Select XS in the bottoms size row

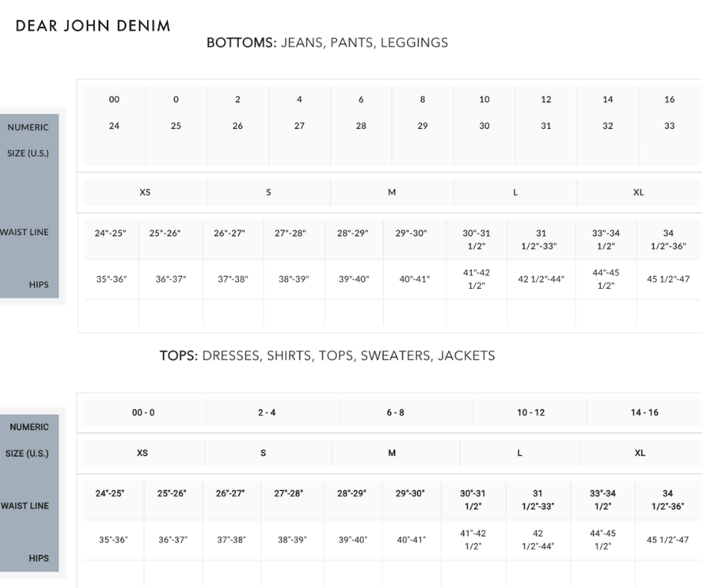(x=145, y=192)
